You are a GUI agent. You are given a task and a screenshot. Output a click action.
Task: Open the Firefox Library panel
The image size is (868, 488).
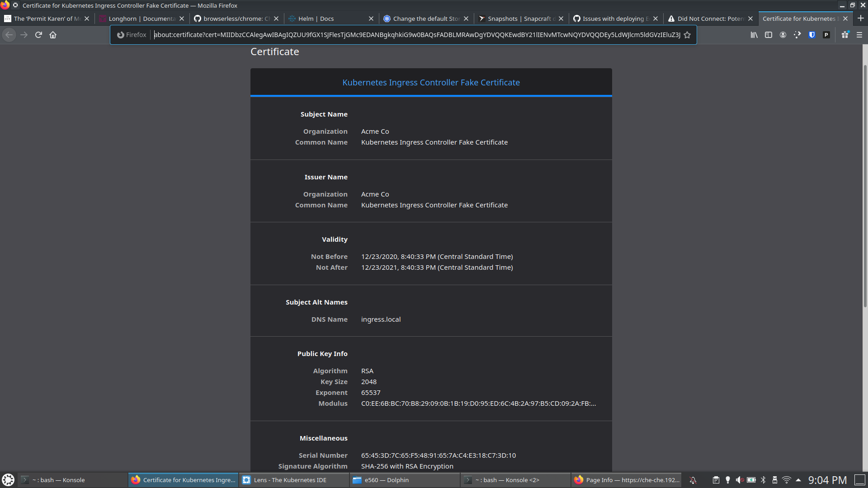[x=754, y=35]
